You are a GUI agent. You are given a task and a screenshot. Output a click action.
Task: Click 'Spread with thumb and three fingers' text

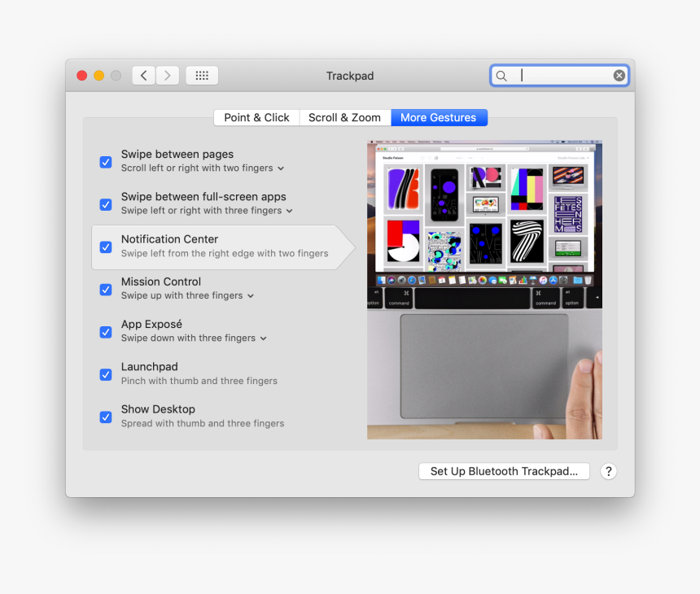pos(203,423)
